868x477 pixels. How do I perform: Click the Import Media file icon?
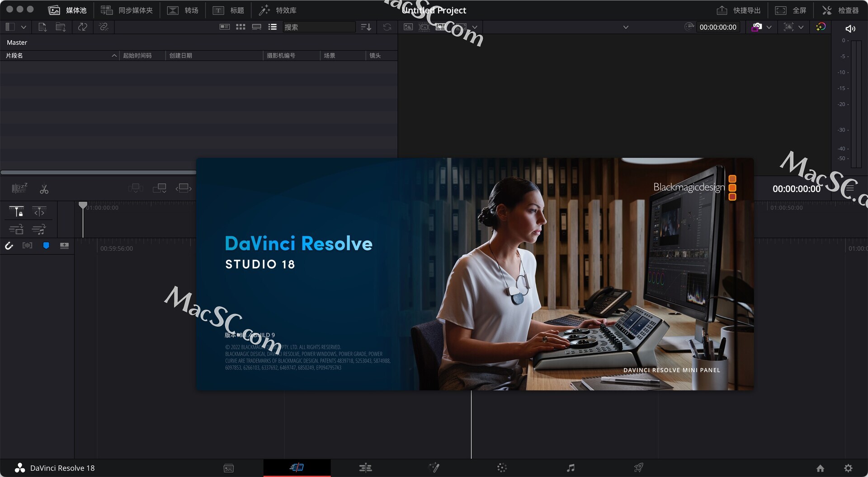42,27
